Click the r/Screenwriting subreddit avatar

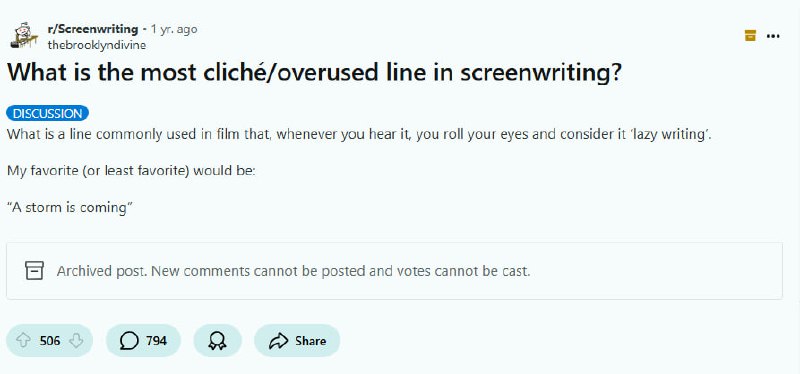pos(23,36)
